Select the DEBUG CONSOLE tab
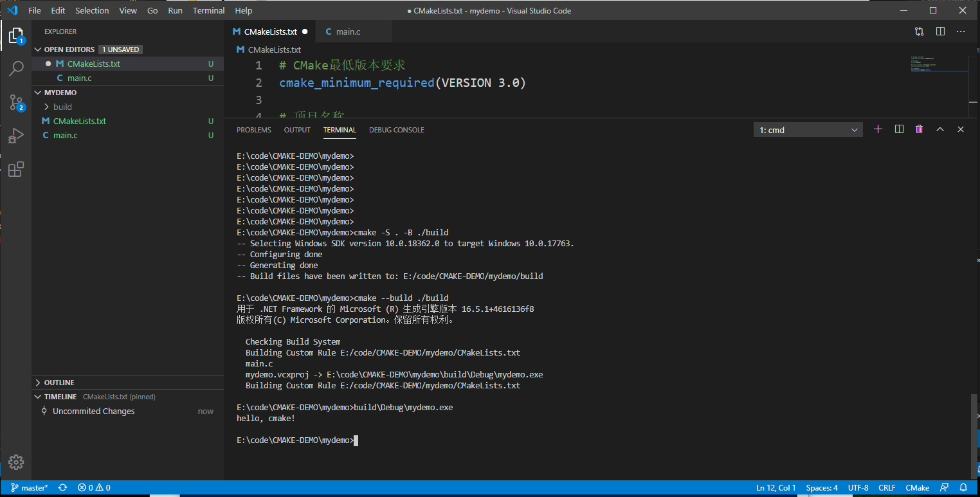This screenshot has width=980, height=497. point(396,130)
